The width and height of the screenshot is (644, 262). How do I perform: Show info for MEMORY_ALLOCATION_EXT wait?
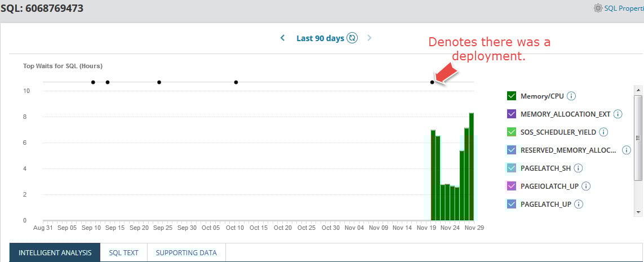[x=618, y=114]
